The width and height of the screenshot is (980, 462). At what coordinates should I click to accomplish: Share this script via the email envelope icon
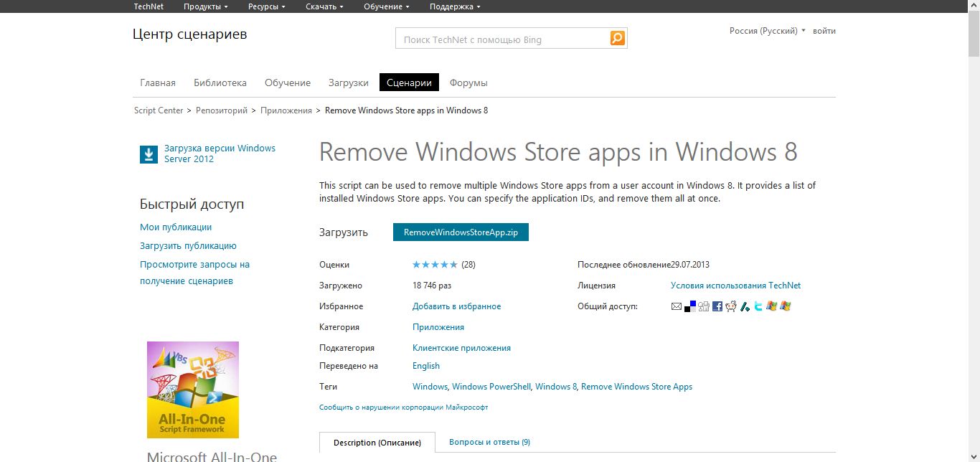pyautogui.click(x=676, y=306)
